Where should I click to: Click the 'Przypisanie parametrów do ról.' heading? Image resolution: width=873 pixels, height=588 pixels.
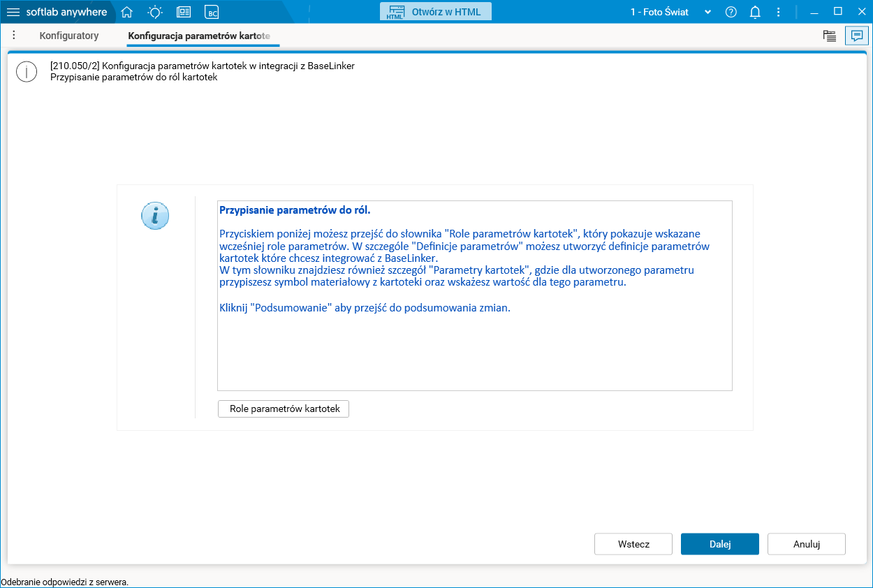click(x=295, y=210)
